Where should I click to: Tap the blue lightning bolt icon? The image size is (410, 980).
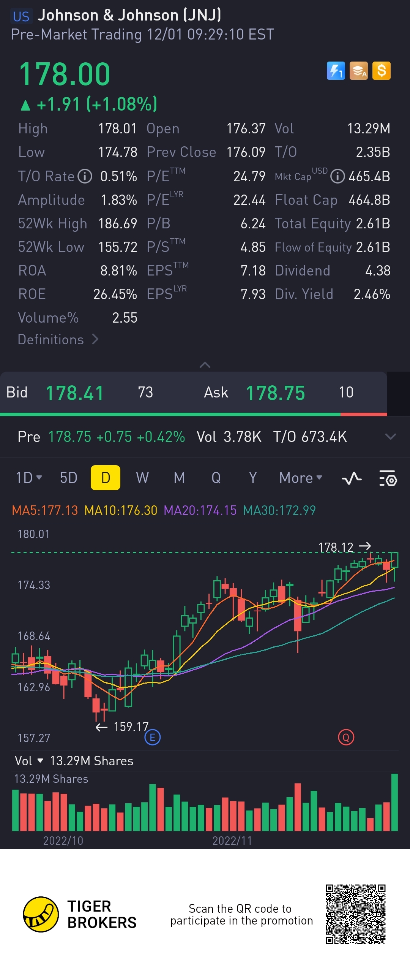336,71
